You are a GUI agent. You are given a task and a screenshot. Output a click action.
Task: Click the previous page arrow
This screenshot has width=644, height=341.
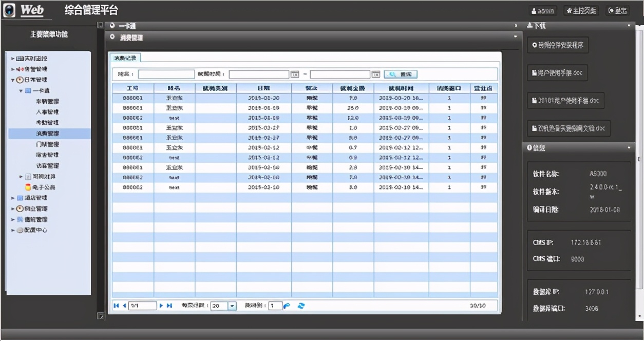[x=124, y=306]
